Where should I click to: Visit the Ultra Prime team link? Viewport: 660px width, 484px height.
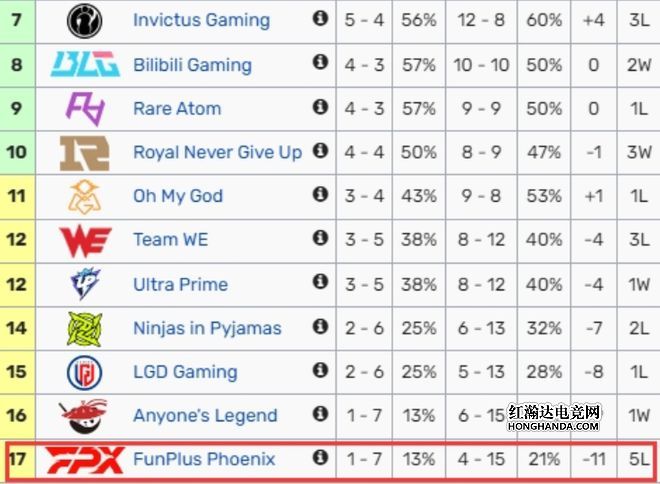point(181,285)
